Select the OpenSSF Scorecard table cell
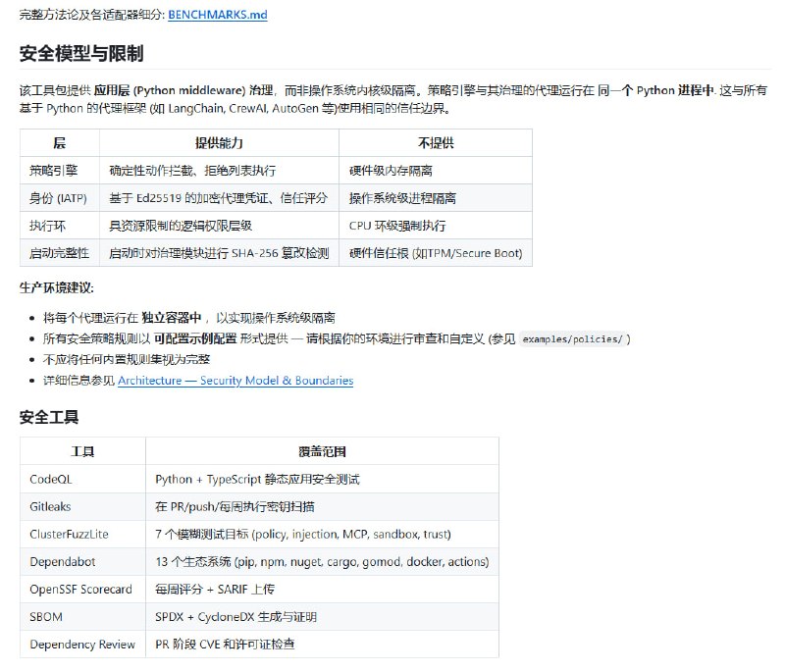 (x=82, y=589)
